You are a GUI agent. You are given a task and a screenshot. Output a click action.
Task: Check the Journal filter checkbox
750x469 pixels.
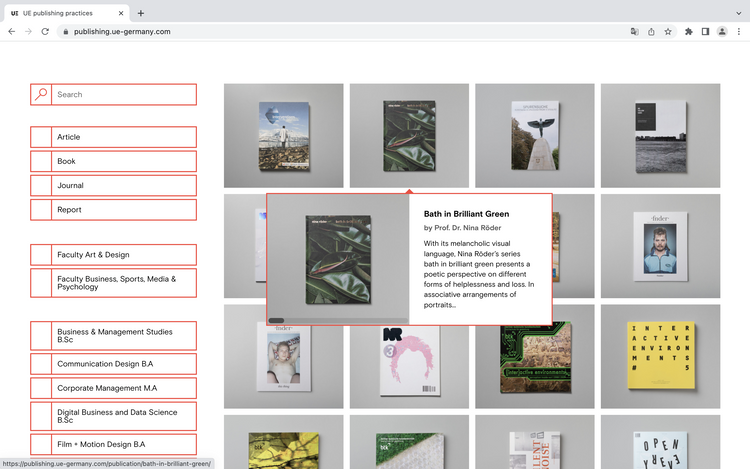41,185
